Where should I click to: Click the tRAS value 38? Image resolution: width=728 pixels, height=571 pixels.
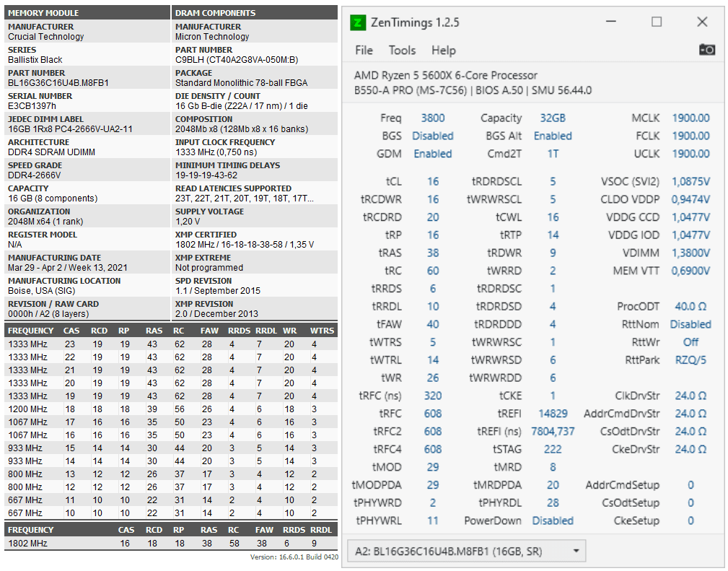pos(433,253)
